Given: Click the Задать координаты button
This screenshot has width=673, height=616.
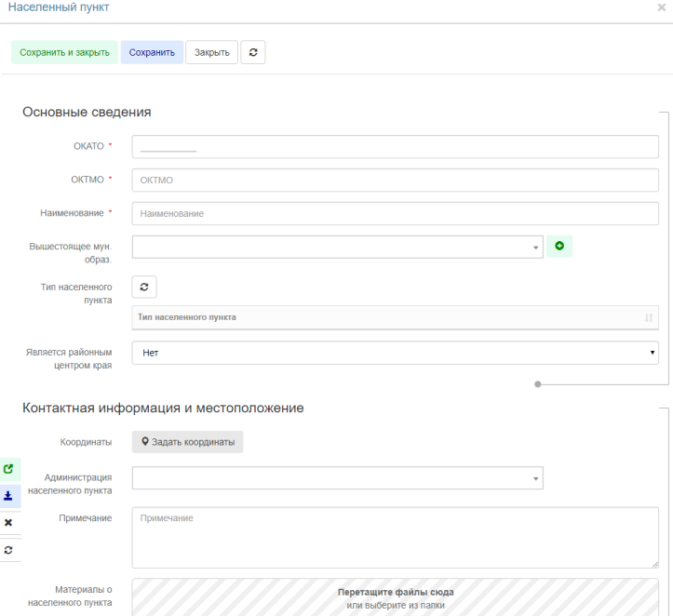Looking at the screenshot, I should point(187,441).
